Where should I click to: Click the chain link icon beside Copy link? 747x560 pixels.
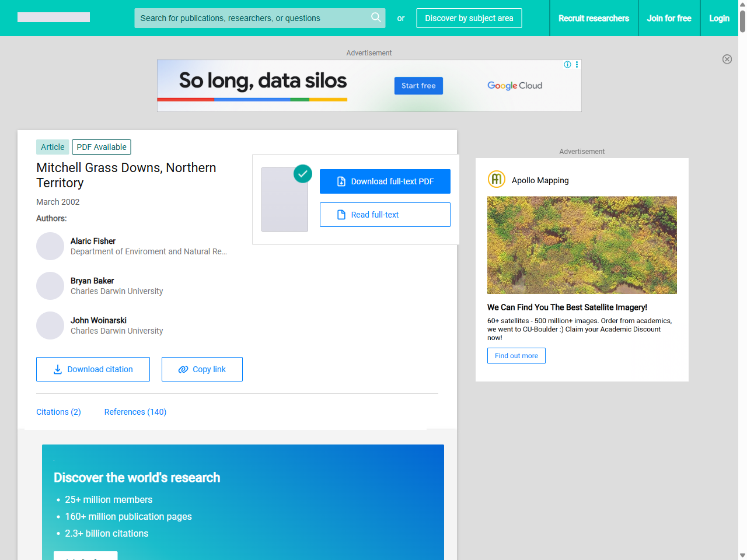(x=183, y=369)
